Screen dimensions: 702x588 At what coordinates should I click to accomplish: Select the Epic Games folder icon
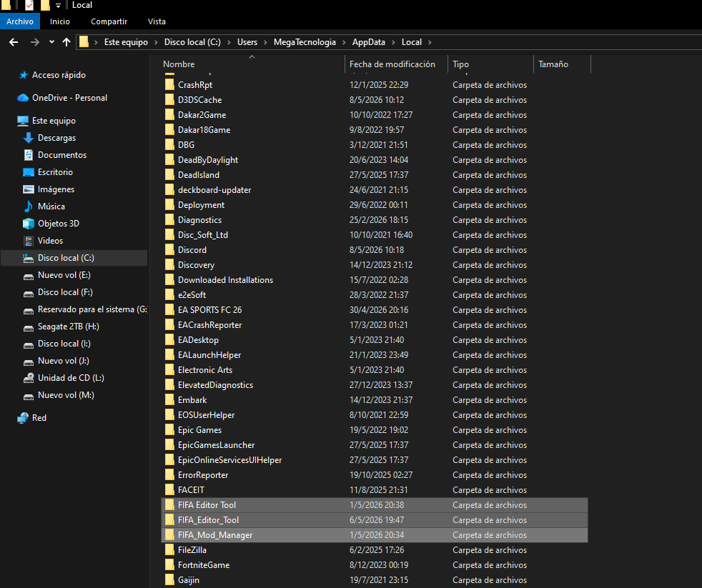(169, 430)
